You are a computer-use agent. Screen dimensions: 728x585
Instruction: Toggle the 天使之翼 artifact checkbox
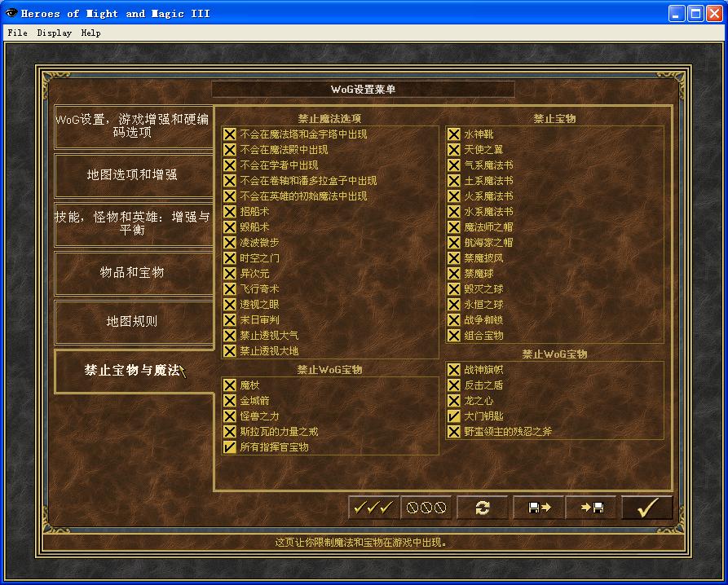453,149
